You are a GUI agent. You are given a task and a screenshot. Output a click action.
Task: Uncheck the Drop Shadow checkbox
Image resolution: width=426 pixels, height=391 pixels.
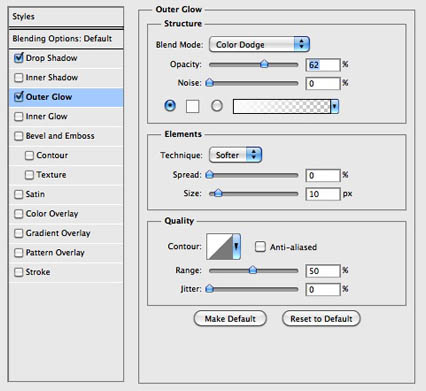coord(19,58)
